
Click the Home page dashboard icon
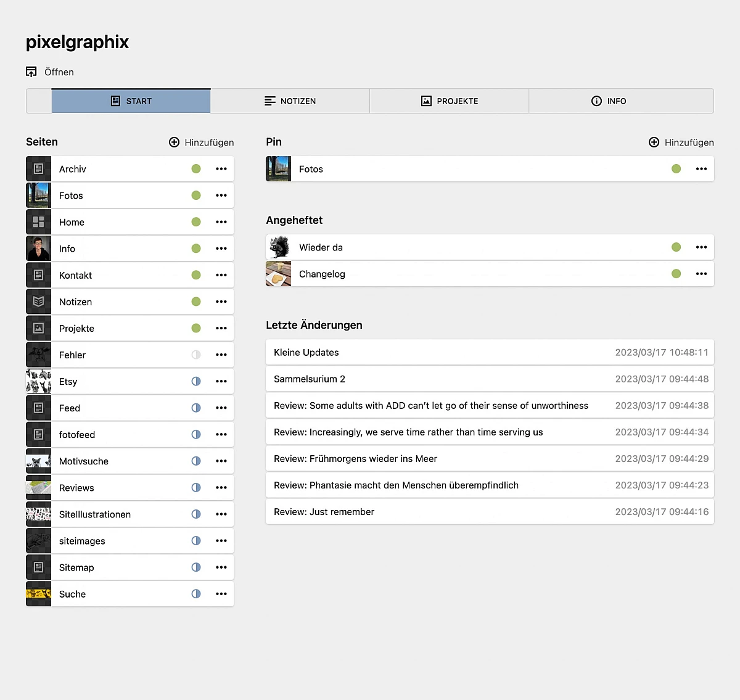click(38, 222)
